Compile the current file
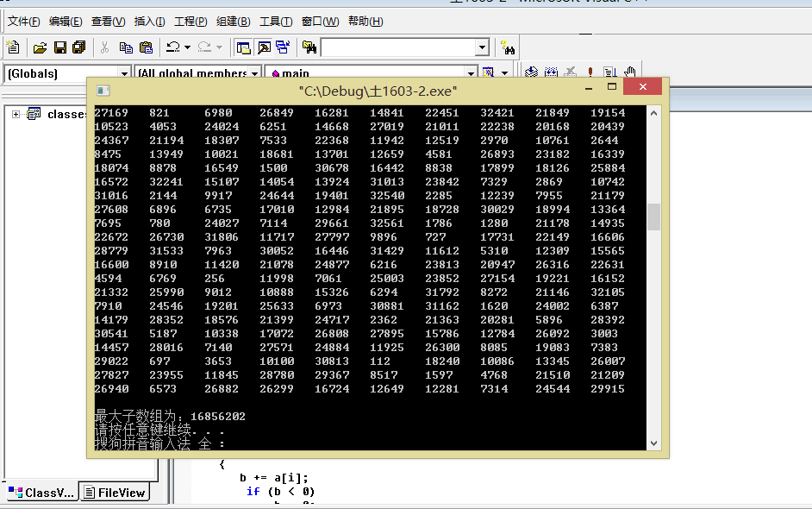 [x=531, y=72]
